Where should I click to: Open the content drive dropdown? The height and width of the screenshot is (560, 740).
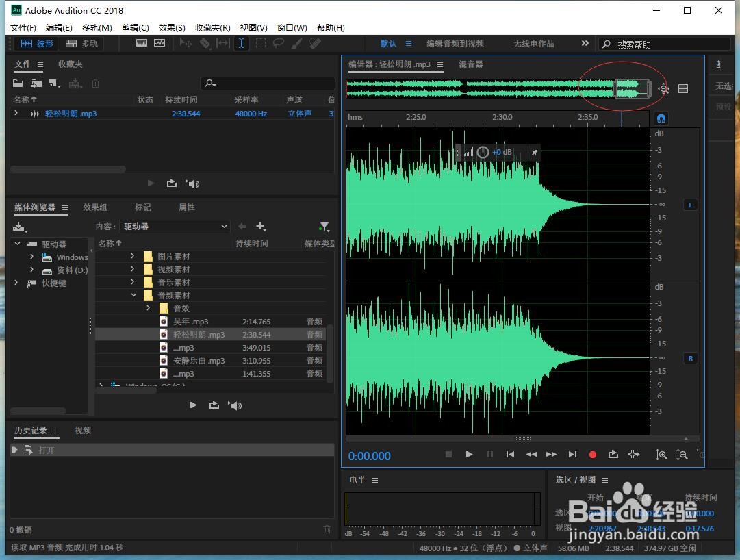coord(175,227)
